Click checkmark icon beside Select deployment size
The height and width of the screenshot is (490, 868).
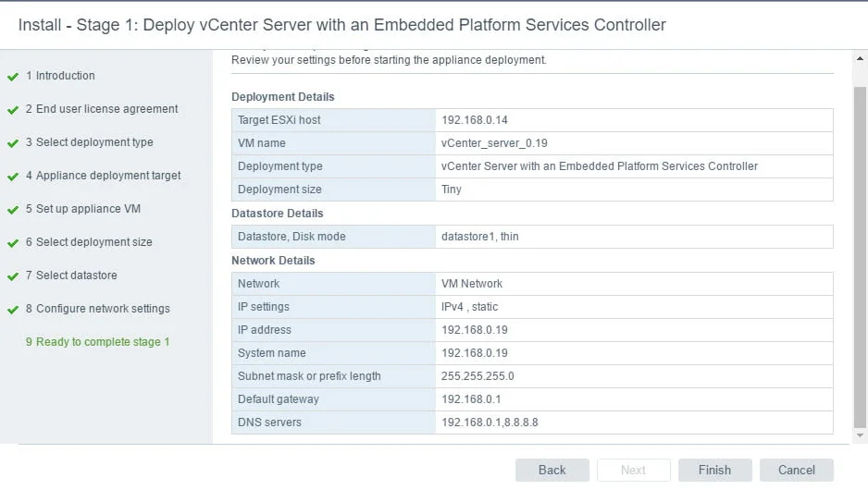pos(13,243)
